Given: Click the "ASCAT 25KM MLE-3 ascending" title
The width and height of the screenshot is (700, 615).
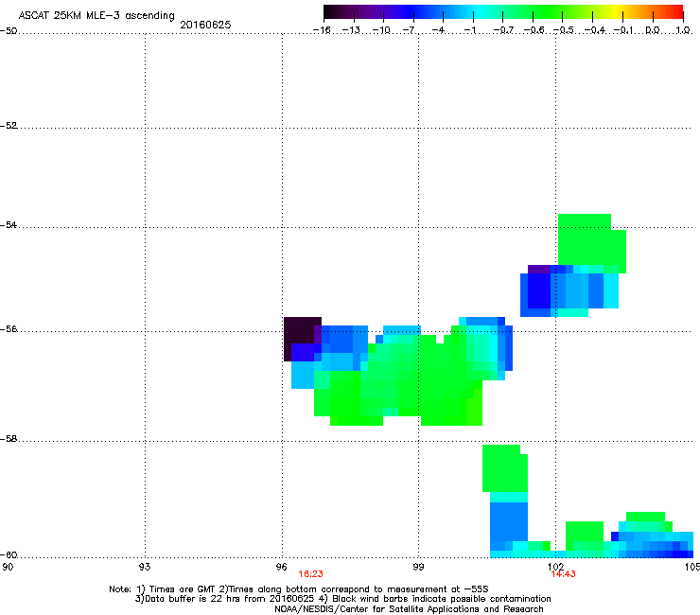Looking at the screenshot, I should point(96,16).
